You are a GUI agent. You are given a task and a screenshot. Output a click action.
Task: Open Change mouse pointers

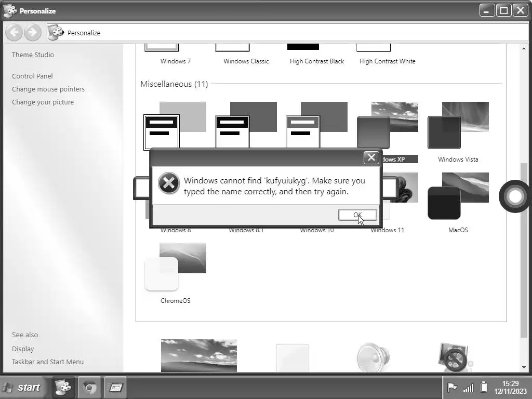pos(48,89)
